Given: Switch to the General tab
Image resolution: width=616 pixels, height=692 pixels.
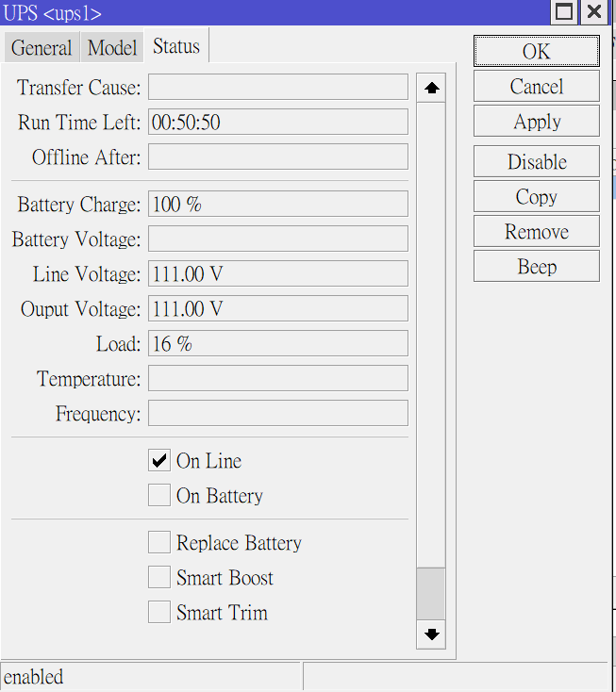Looking at the screenshot, I should pos(42,47).
